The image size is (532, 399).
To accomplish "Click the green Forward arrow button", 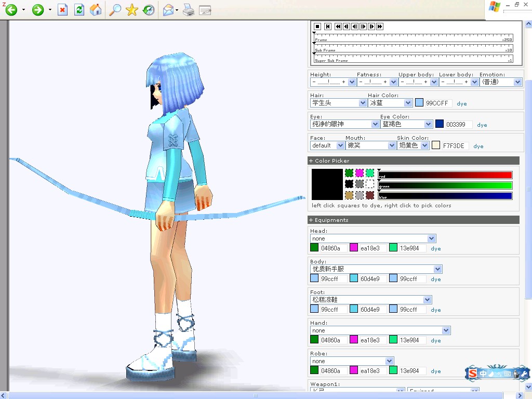I will [x=37, y=10].
